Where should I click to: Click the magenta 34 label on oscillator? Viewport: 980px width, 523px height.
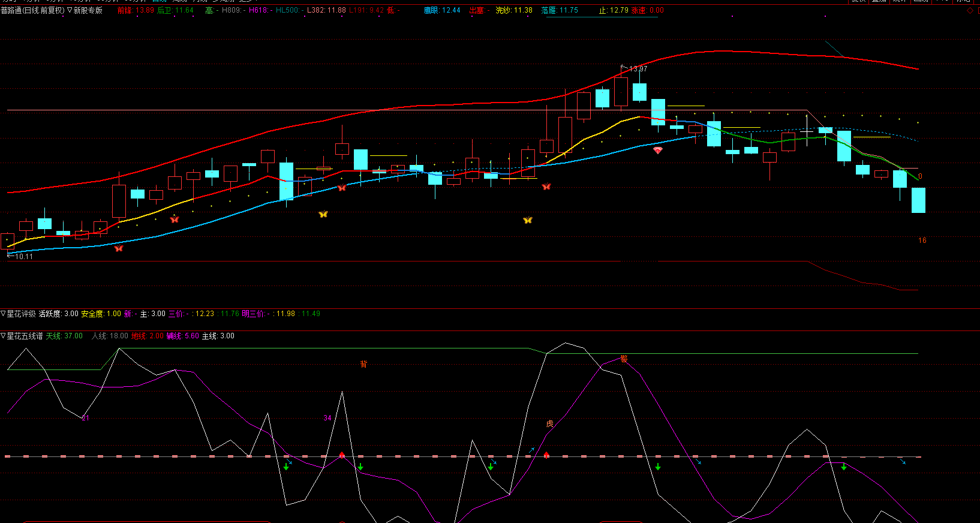pyautogui.click(x=327, y=418)
